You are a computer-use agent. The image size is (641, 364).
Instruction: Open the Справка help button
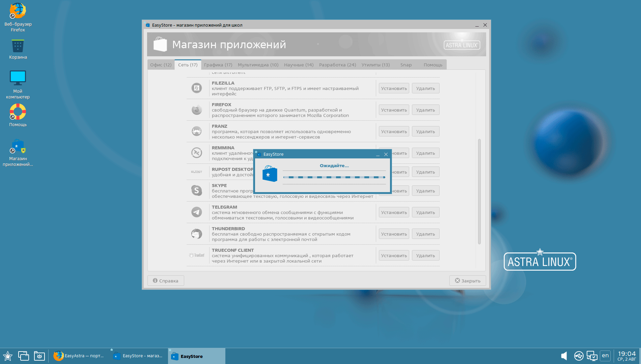pyautogui.click(x=166, y=281)
